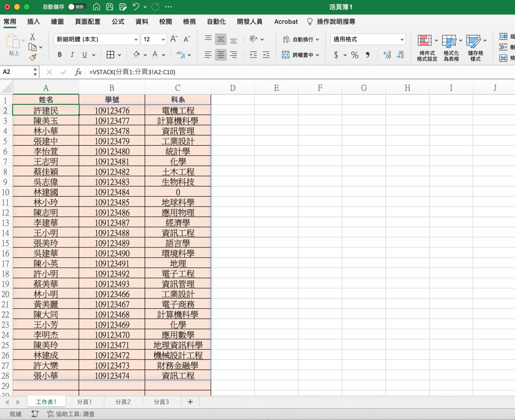515x420 pixels.
Task: Toggle Bold formatting
Action: [x=60, y=55]
